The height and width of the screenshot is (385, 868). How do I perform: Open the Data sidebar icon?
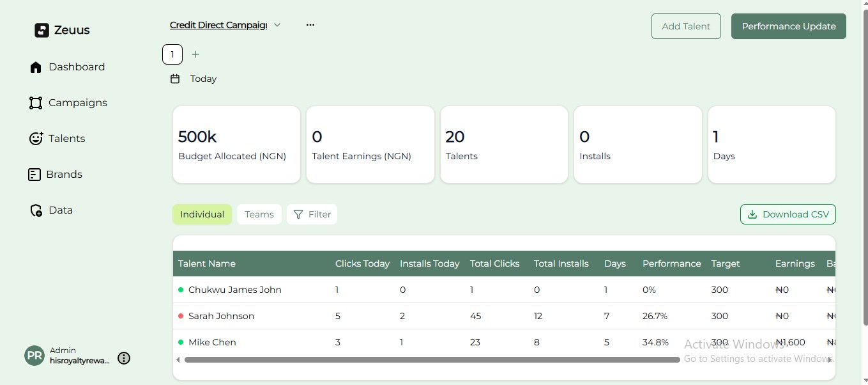36,210
